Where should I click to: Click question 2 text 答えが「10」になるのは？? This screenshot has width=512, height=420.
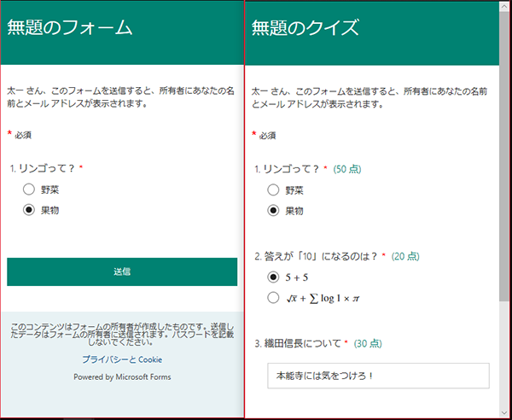320,256
